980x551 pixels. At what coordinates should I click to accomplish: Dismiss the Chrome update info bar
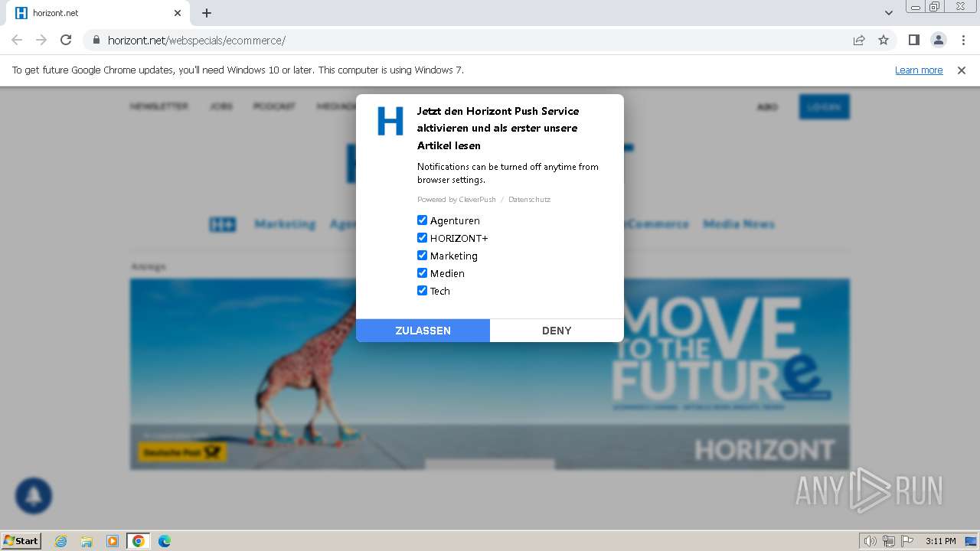pos(962,70)
